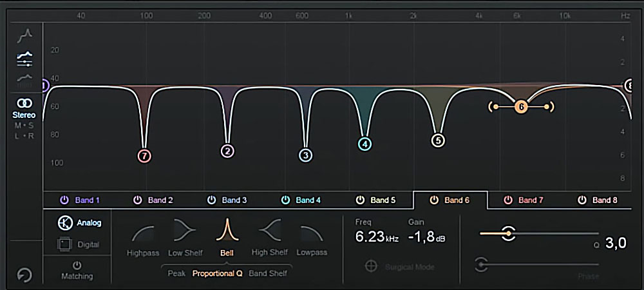Click the EQ curve with sliders view icon

click(24, 59)
